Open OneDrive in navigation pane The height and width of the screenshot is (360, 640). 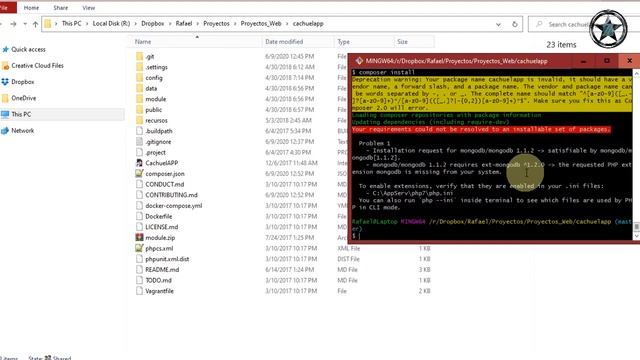coord(24,98)
